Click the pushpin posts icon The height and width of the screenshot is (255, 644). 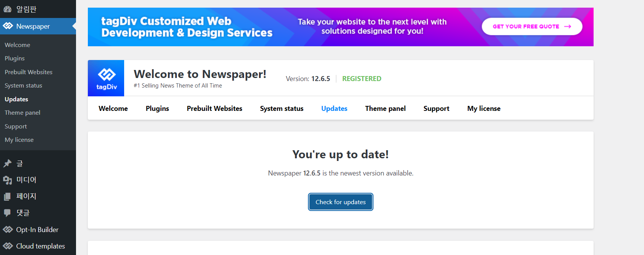[x=8, y=164]
